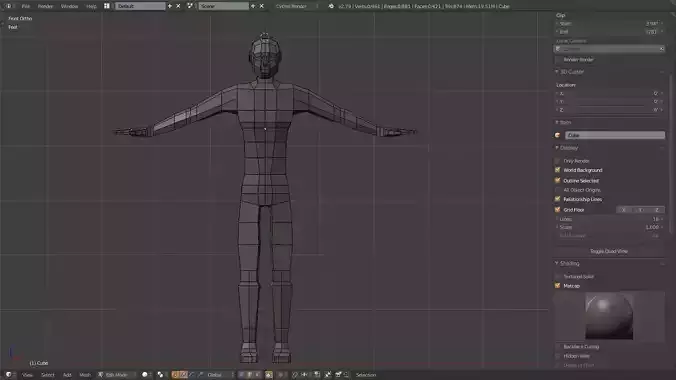The width and height of the screenshot is (676, 380).
Task: Open the Help menu
Action: click(91, 6)
